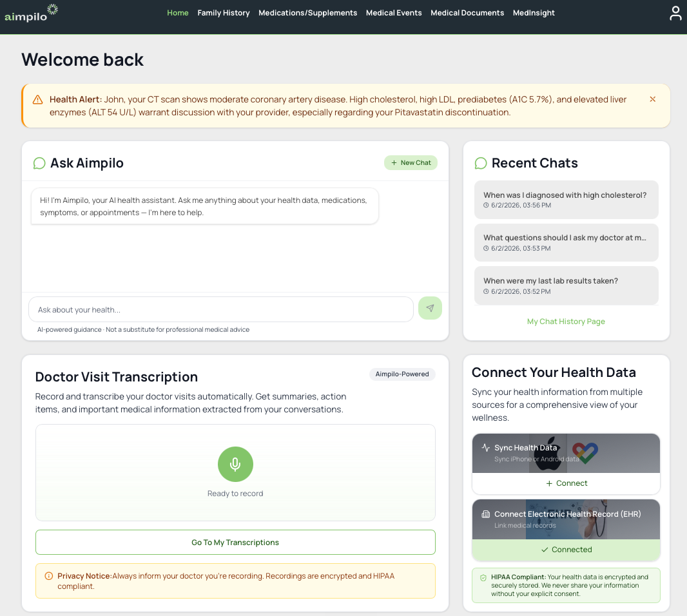Click the Link medical records subtitle

525,525
